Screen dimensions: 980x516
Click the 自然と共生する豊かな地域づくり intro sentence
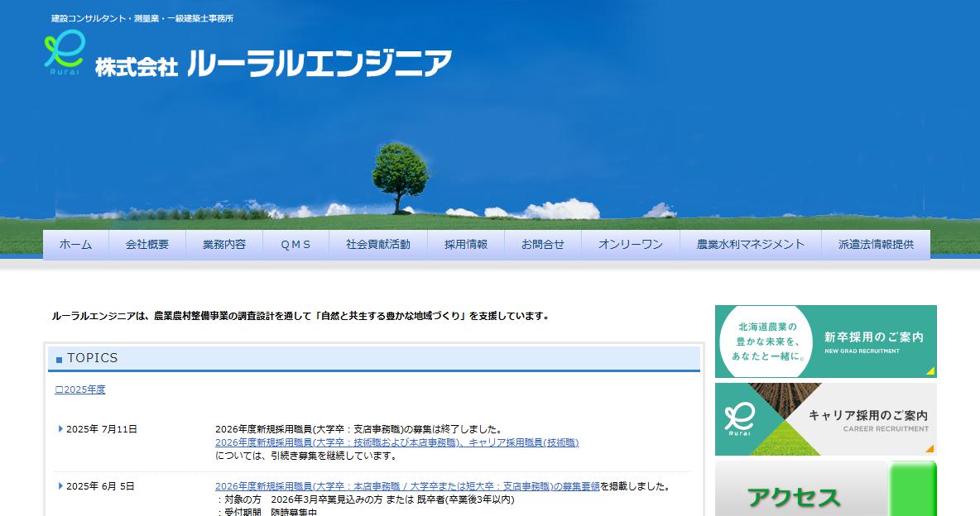click(300, 316)
